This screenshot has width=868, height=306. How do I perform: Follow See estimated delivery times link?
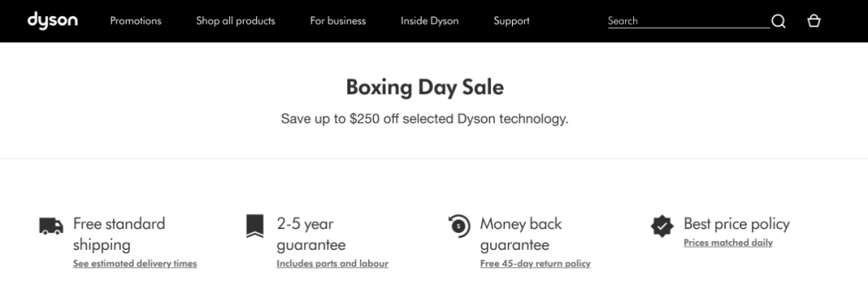pos(135,263)
